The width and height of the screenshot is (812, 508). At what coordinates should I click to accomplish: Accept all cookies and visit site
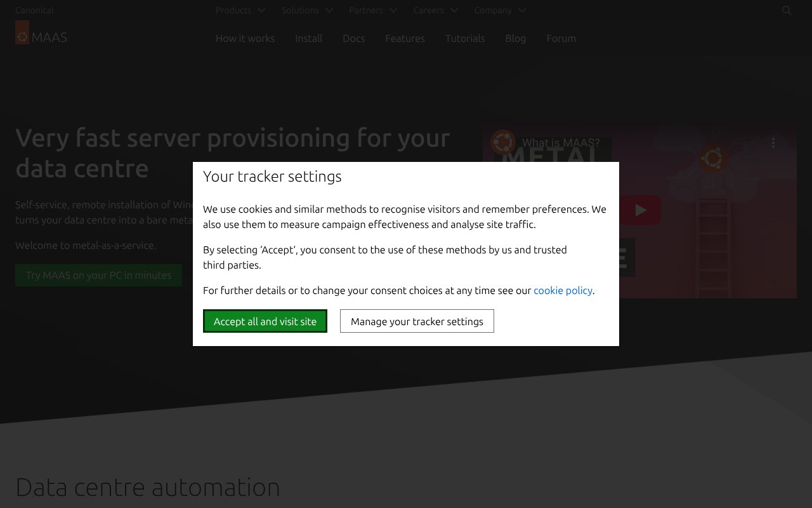click(265, 321)
